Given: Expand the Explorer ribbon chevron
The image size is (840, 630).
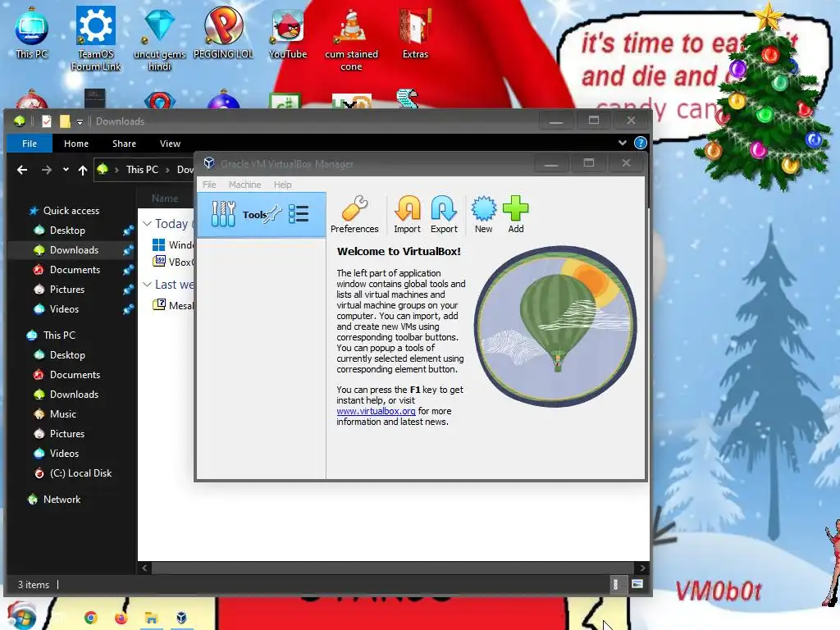Looking at the screenshot, I should (622, 143).
